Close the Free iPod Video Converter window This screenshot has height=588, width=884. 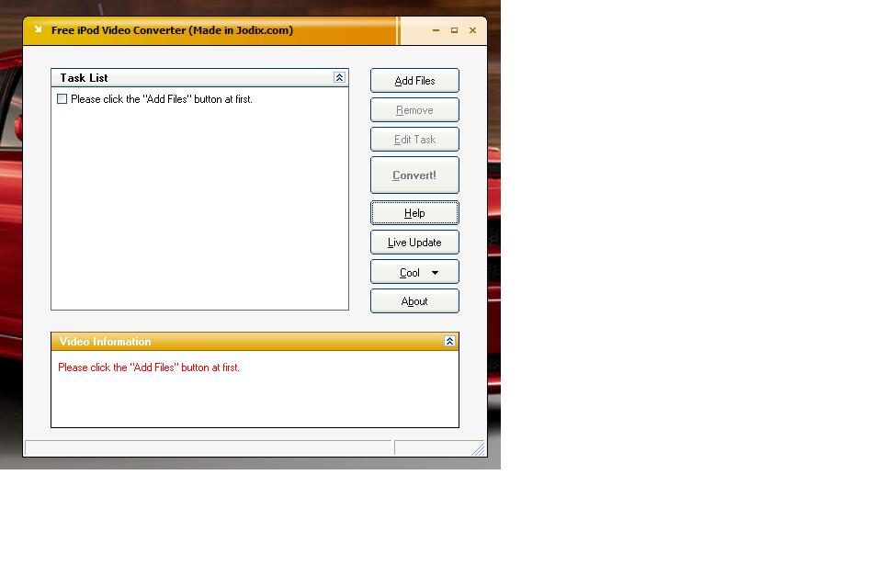pyautogui.click(x=473, y=30)
